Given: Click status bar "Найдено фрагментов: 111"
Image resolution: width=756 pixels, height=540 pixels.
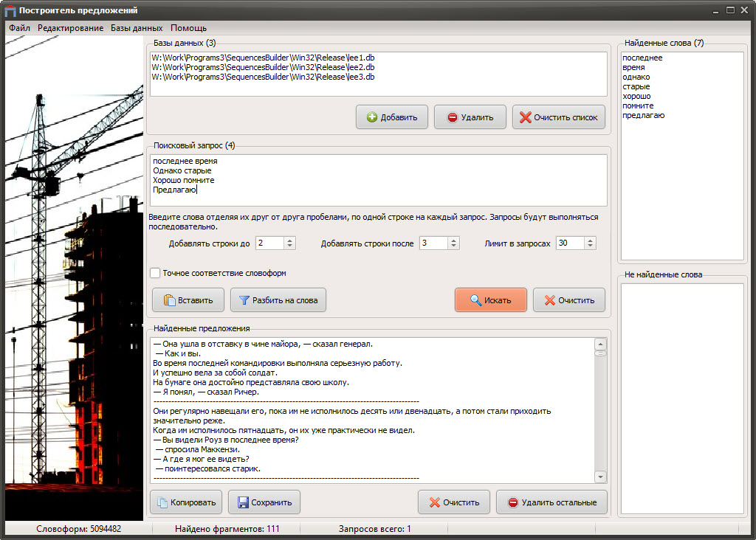Looking at the screenshot, I should coord(227,529).
